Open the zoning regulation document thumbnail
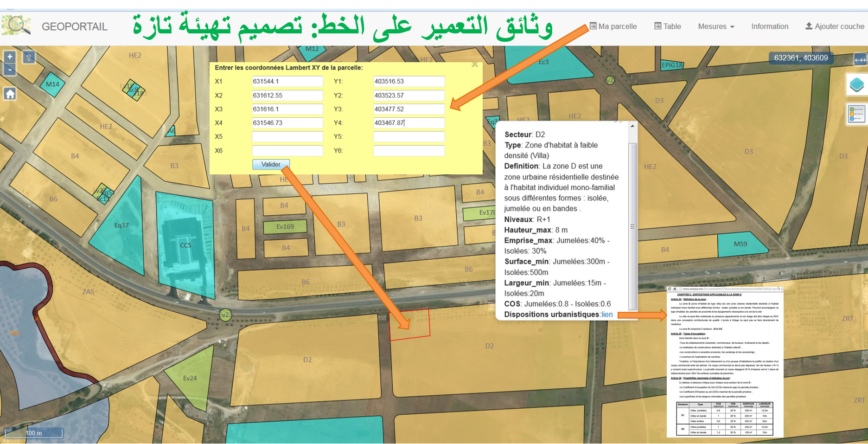 (725, 362)
